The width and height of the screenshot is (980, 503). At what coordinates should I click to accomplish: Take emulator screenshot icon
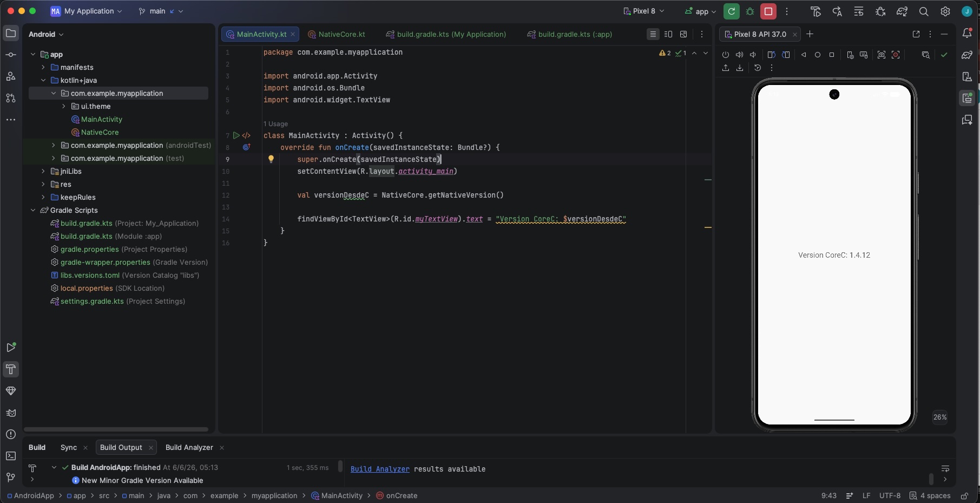[x=882, y=55]
